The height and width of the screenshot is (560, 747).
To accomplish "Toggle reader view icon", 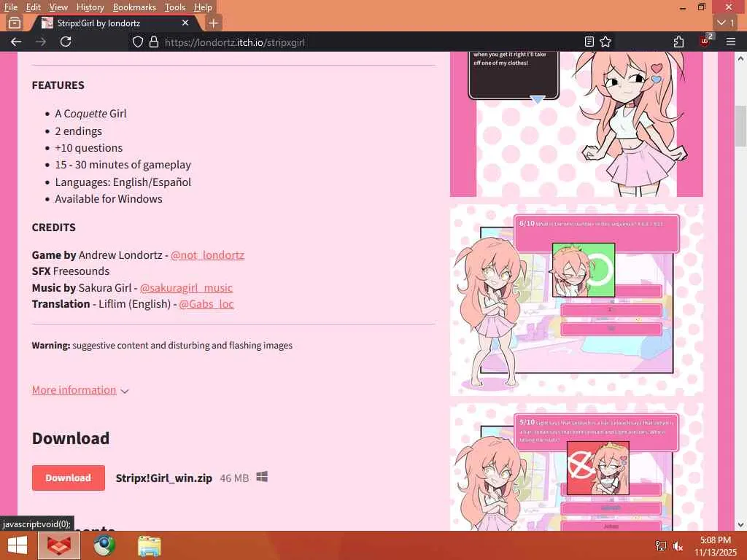I will 589,42.
